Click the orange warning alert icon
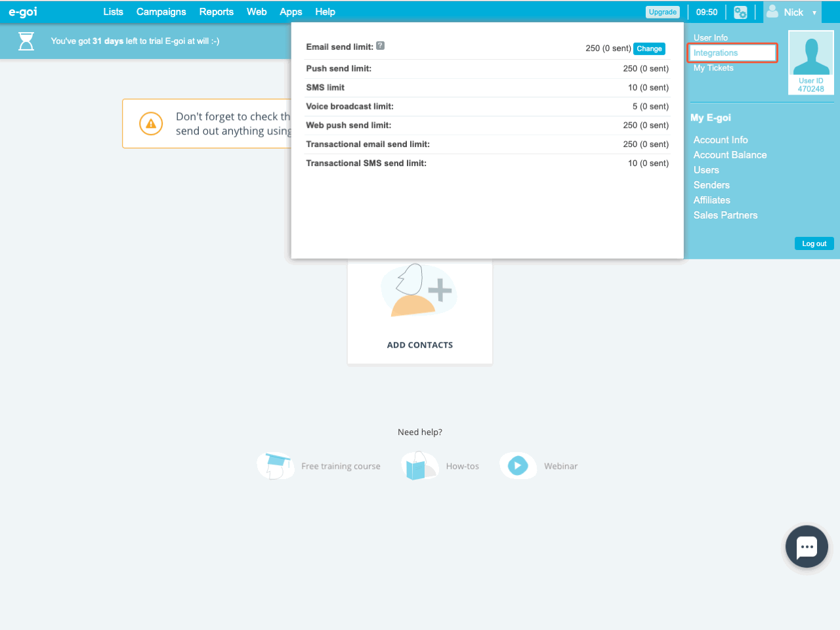Viewport: 840px width, 630px height. 151,123
